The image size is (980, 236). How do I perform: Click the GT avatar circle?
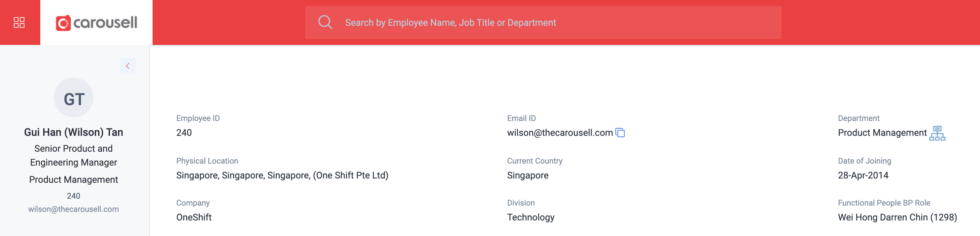pos(73,98)
